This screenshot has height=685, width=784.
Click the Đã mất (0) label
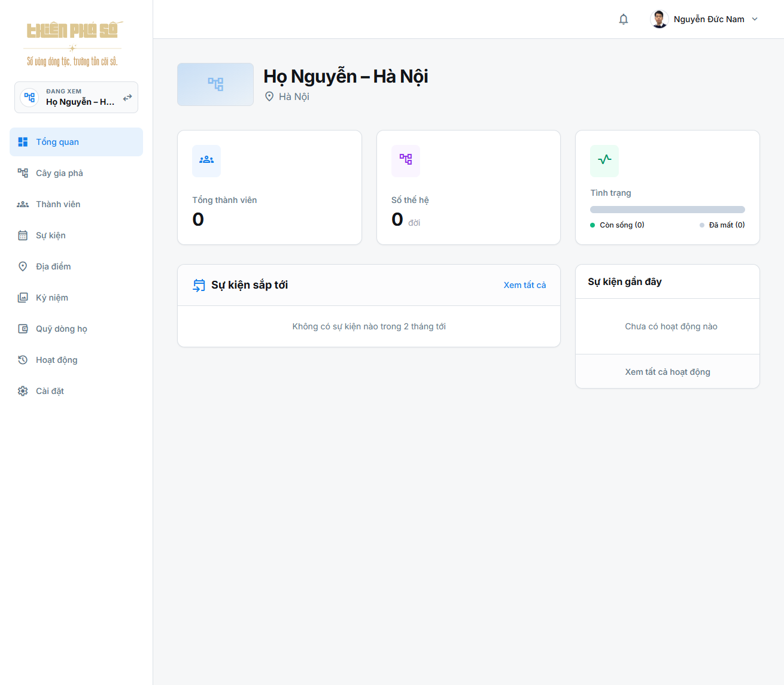(x=727, y=225)
